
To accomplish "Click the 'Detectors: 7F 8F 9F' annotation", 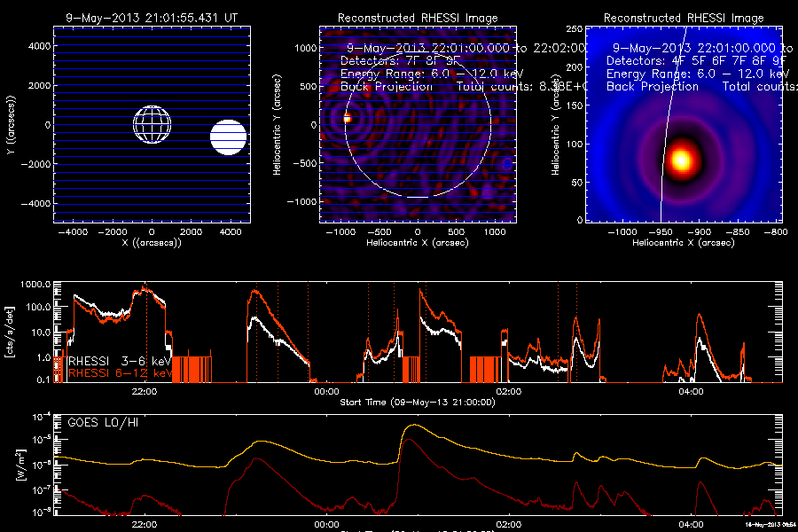I will click(401, 60).
